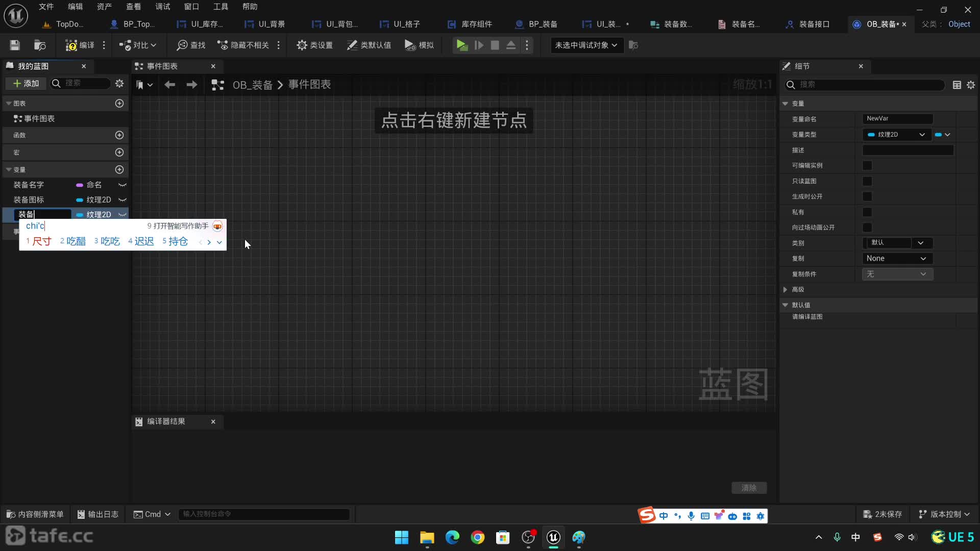Toggle visibility eye of 装备图标
This screenshot has width=980, height=551.
(x=122, y=199)
